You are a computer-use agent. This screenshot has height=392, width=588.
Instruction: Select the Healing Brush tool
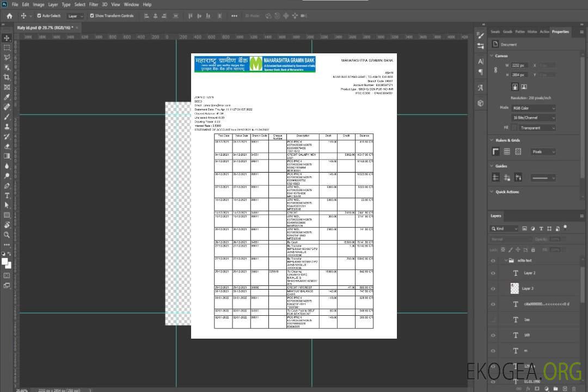7,107
